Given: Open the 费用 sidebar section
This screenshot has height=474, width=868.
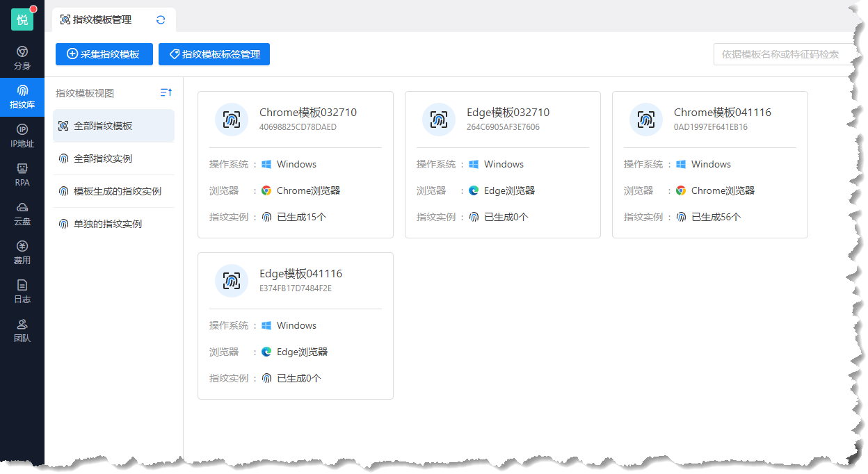Looking at the screenshot, I should click(x=22, y=253).
